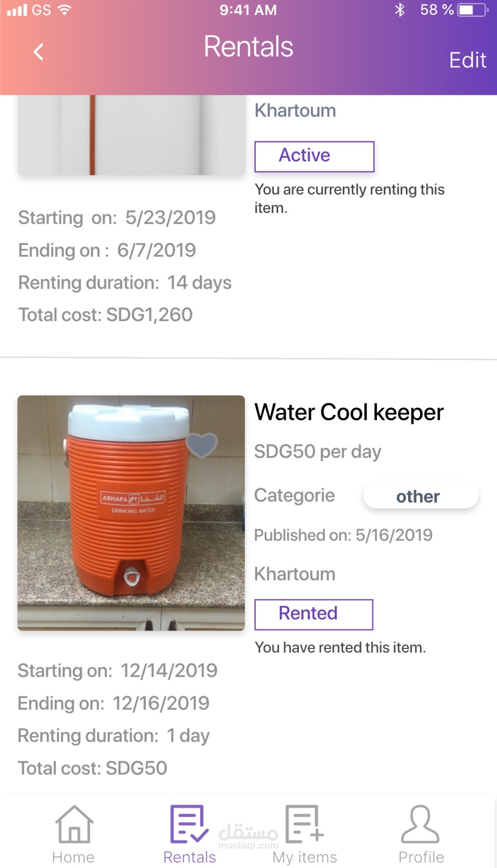The width and height of the screenshot is (497, 868).
Task: Switch to the Profile tab label
Action: click(x=421, y=857)
